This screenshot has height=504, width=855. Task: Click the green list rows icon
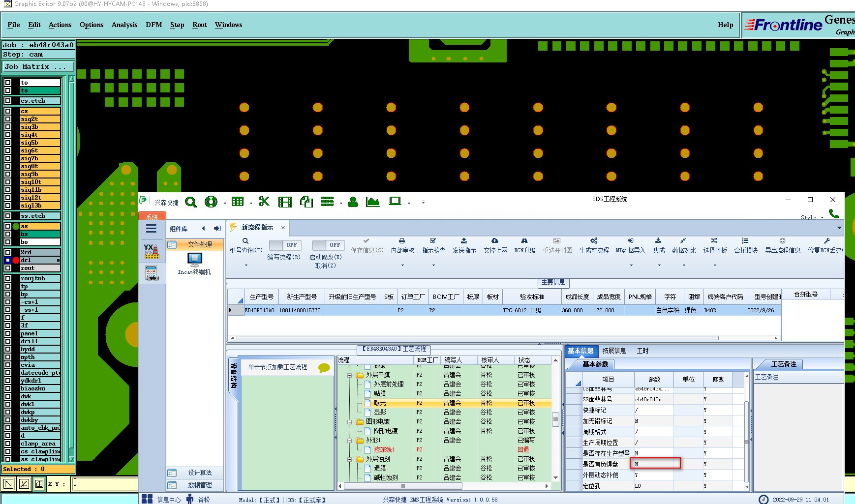(327, 202)
